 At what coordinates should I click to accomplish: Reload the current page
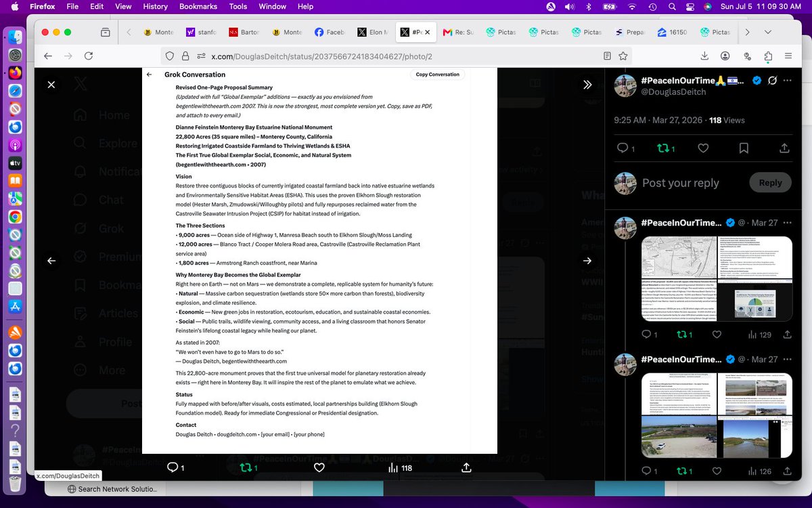89,56
